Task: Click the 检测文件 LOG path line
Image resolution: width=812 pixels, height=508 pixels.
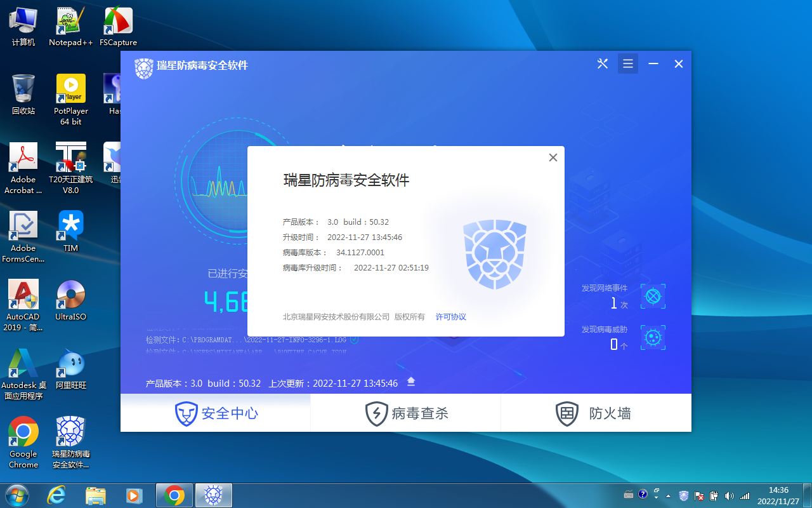Action: pyautogui.click(x=246, y=340)
